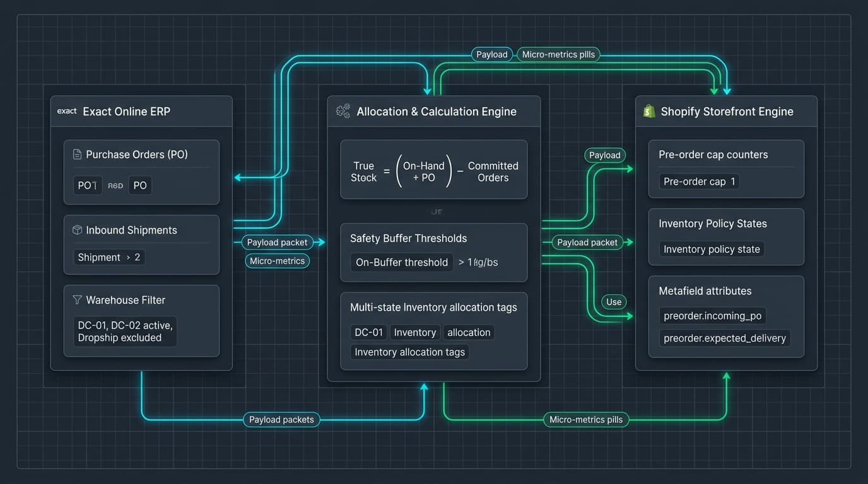
Task: Click the Inbound Shipments card heading
Action: click(x=131, y=230)
